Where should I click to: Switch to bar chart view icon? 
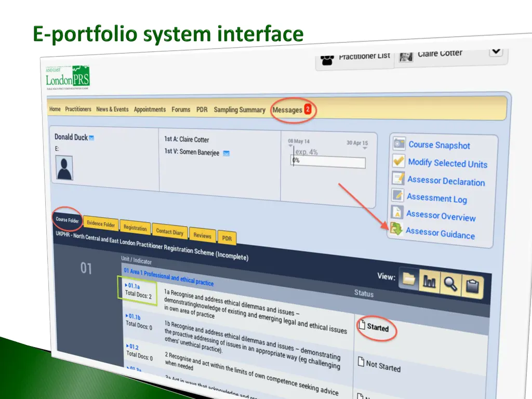click(429, 281)
